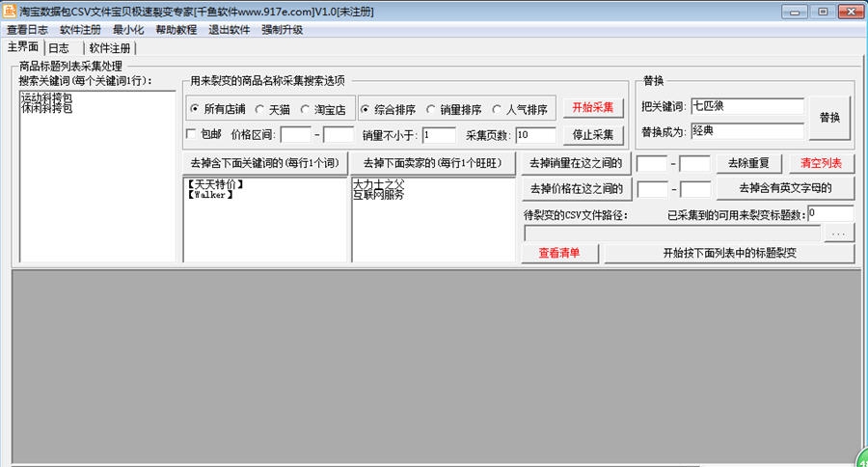This screenshot has height=467, width=868.
Task: Click 最小化 in the menu bar
Action: pyautogui.click(x=128, y=30)
